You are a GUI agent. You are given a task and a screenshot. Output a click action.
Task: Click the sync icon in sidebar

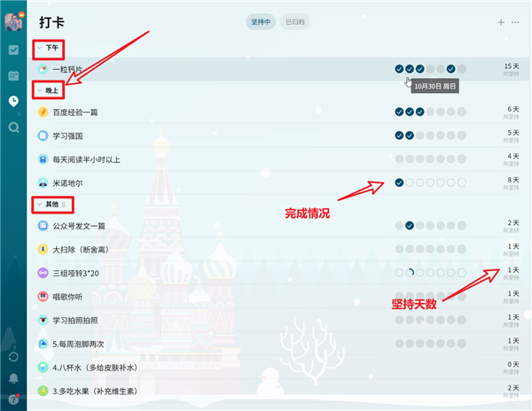13,357
